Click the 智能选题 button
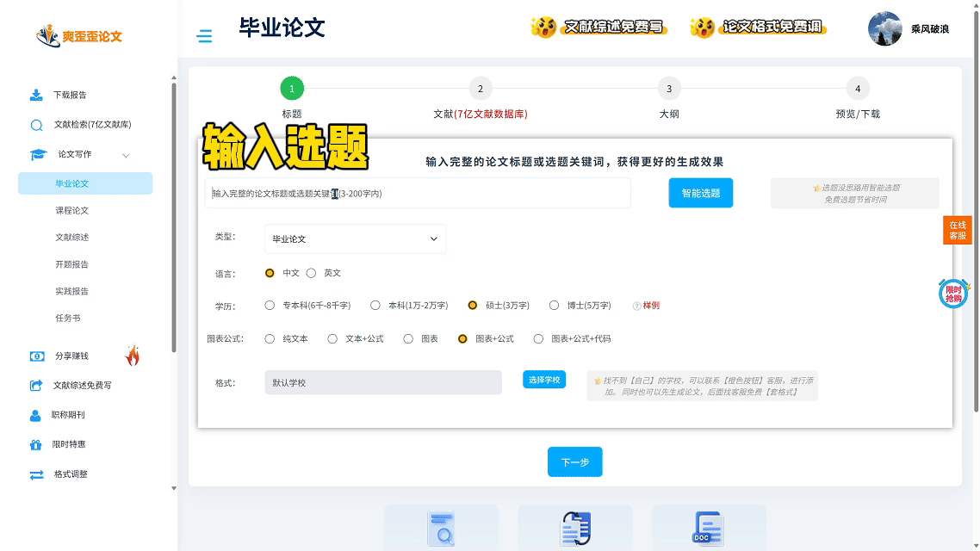 (700, 193)
